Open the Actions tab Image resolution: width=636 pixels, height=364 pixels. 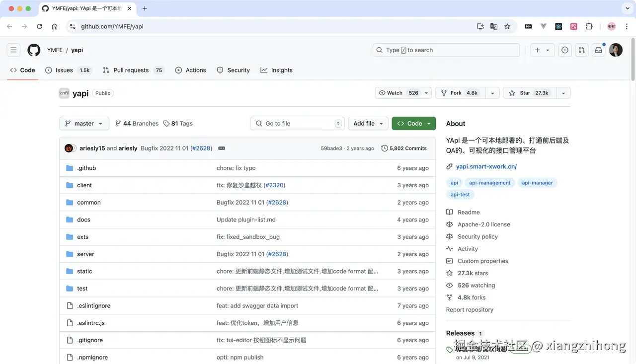point(191,70)
